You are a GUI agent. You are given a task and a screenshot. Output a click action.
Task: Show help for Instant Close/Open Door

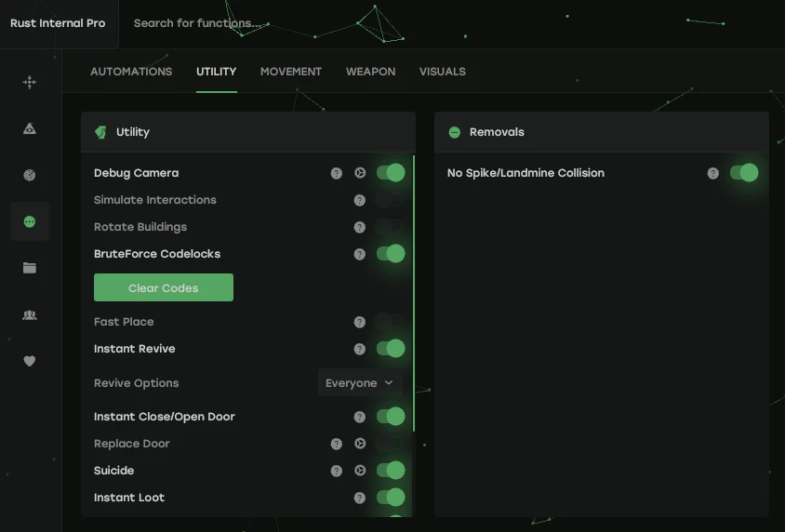point(359,417)
